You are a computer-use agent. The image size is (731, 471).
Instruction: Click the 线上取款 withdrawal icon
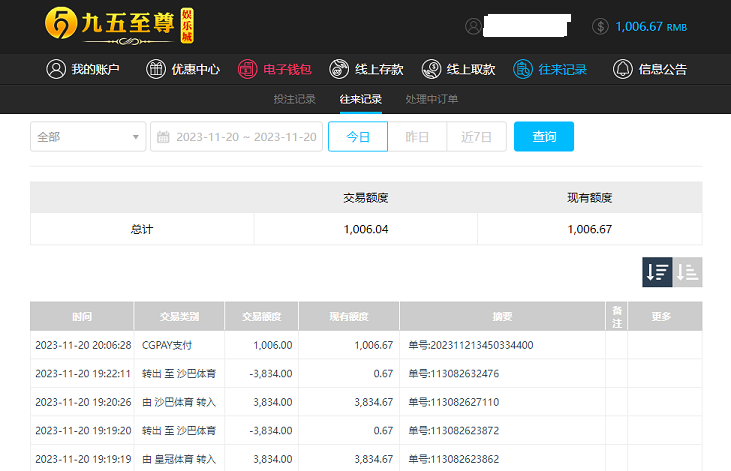(431, 69)
